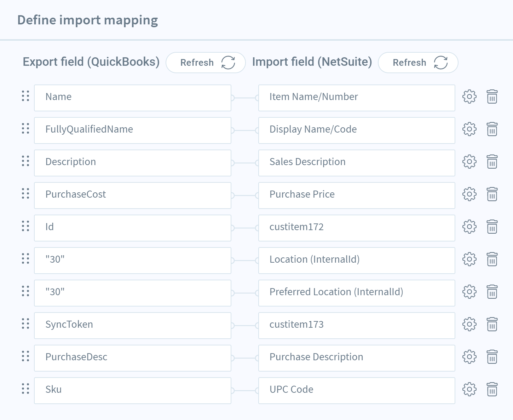This screenshot has height=420, width=513.
Task: Select the custitem173 import field
Action: tap(357, 326)
